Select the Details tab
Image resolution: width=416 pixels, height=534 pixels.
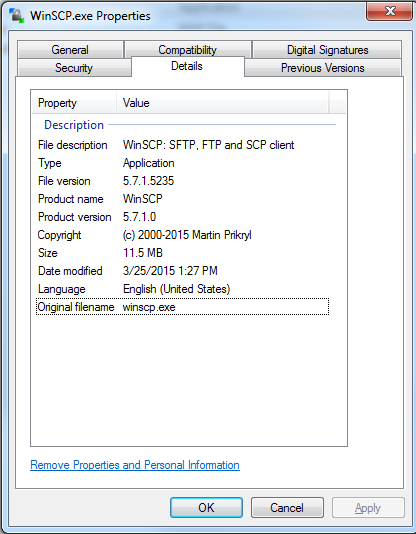(x=187, y=66)
